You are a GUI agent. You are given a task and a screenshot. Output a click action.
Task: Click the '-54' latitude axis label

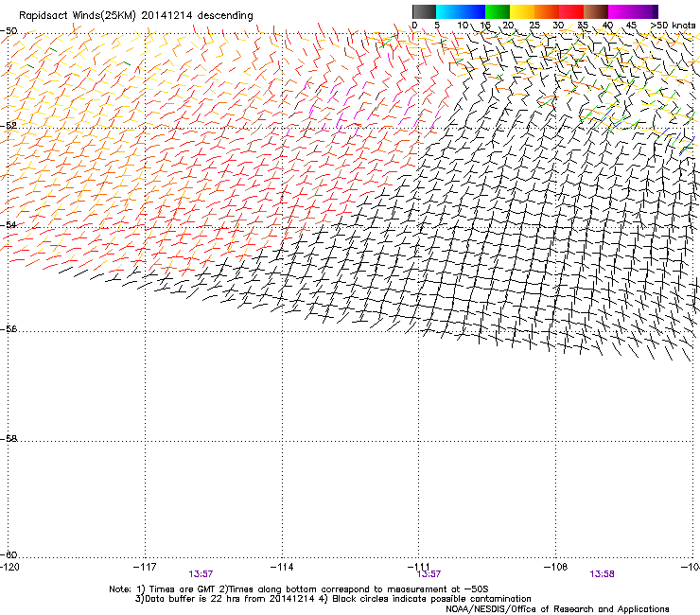point(9,224)
